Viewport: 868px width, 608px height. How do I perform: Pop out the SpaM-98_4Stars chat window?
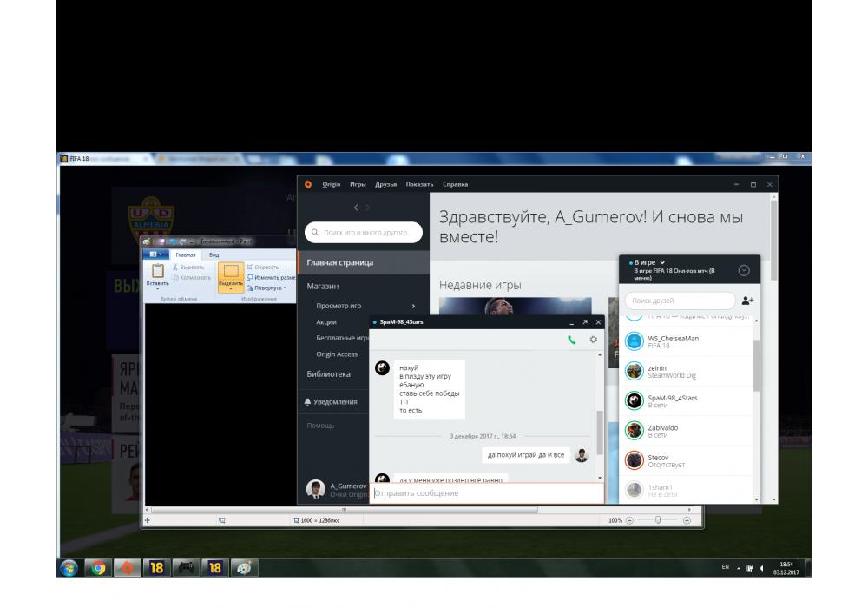coord(585,322)
